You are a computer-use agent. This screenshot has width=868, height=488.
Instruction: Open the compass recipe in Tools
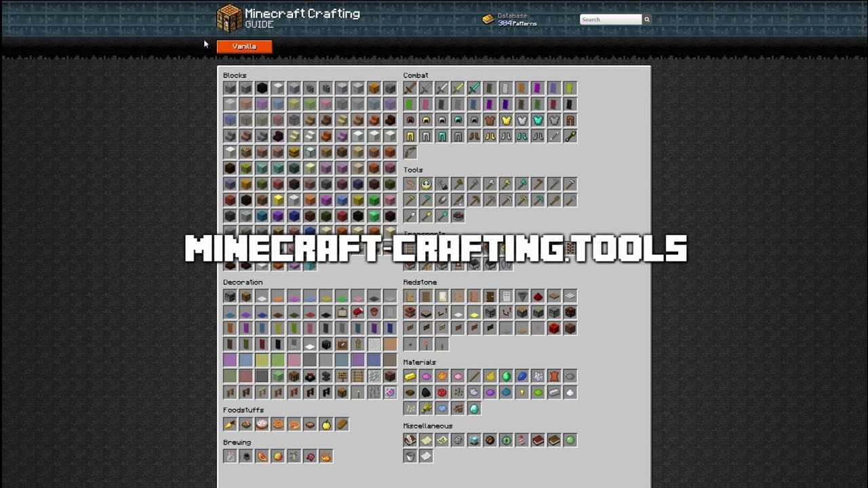[458, 217]
